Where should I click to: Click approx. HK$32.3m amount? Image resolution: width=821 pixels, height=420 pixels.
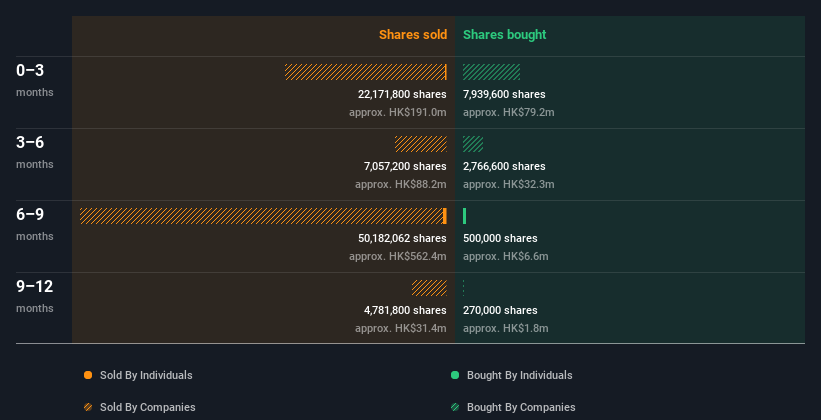(x=508, y=184)
